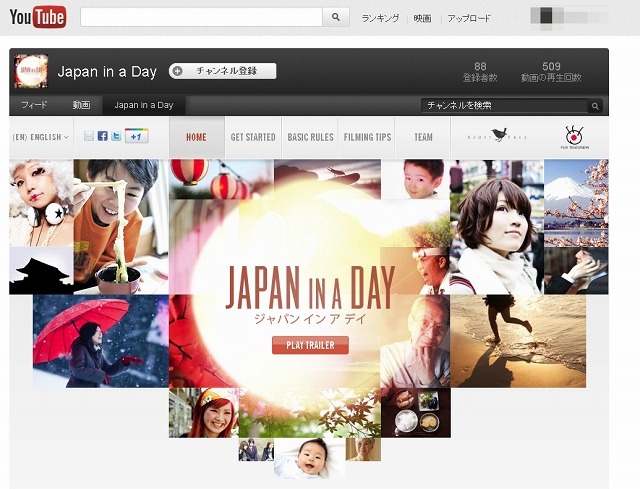
Task: Click the boy eating noodles photo
Action: (x=121, y=227)
